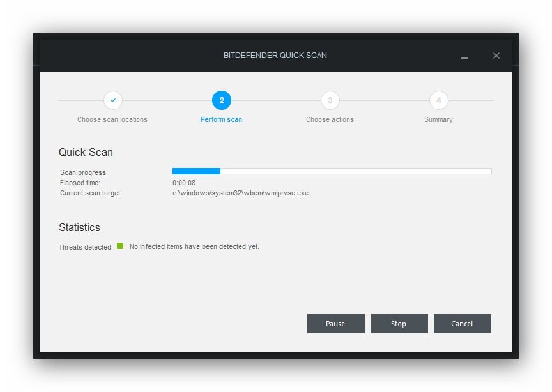Click the green threats status square
This screenshot has height=392, width=552.
click(x=120, y=246)
